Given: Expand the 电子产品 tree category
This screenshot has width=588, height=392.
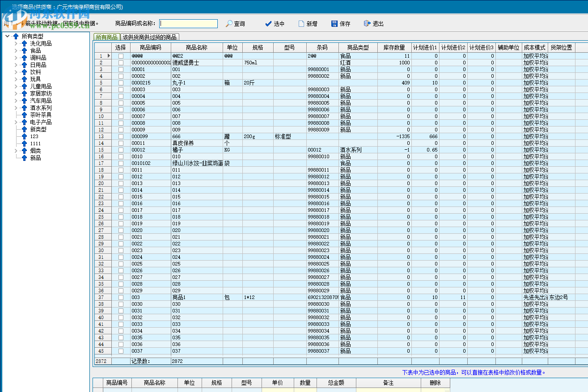Looking at the screenshot, I should tap(16, 122).
